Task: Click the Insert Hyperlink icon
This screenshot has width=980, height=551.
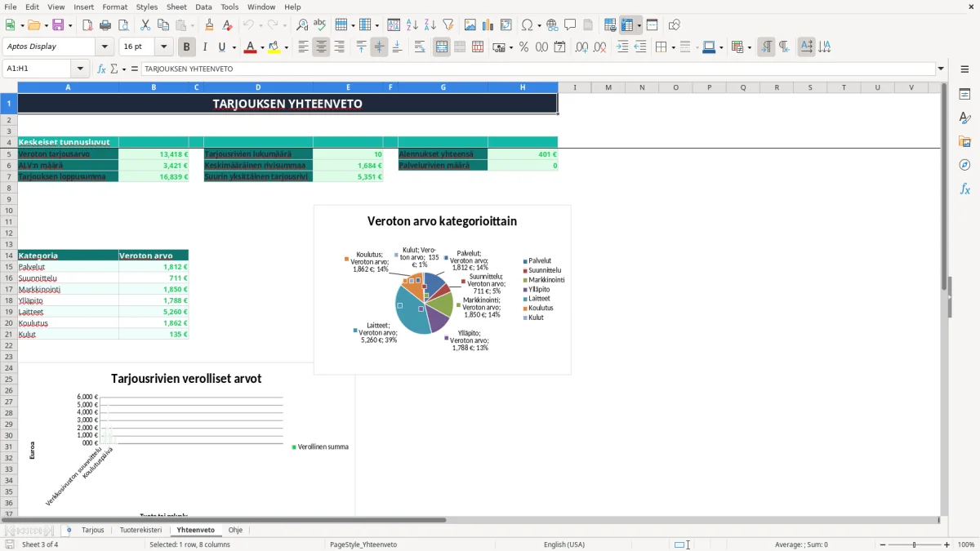Action: (553, 25)
